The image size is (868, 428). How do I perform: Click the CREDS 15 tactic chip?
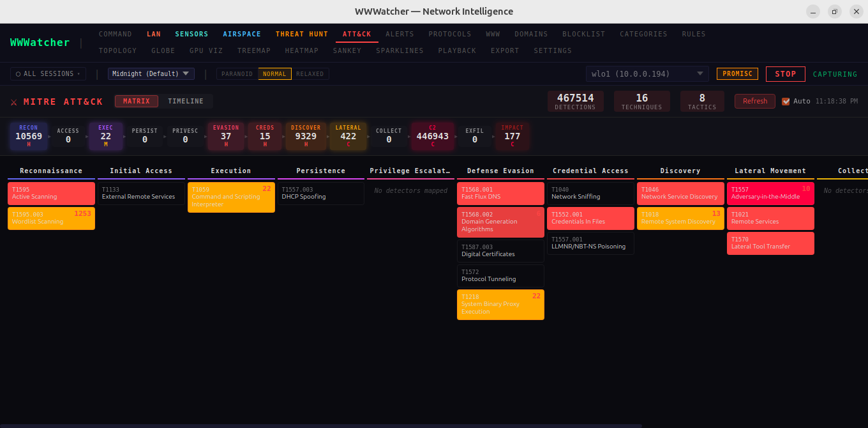click(265, 136)
